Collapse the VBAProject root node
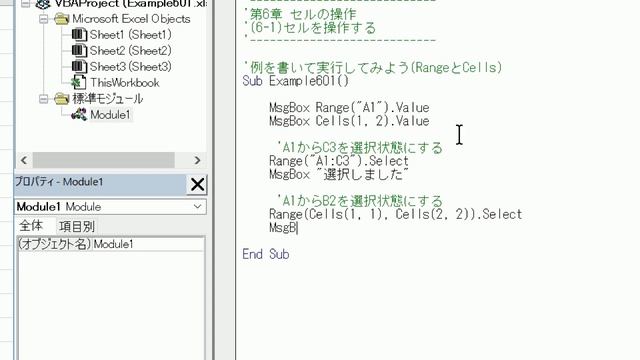The image size is (640, 360). [25, 4]
